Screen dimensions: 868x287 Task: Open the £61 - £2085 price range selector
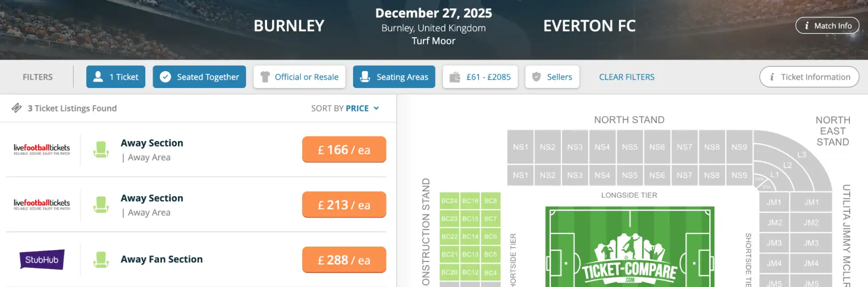click(480, 77)
